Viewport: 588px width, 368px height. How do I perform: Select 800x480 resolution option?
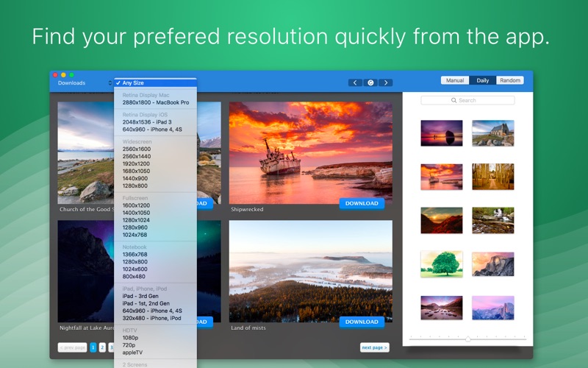155,277
